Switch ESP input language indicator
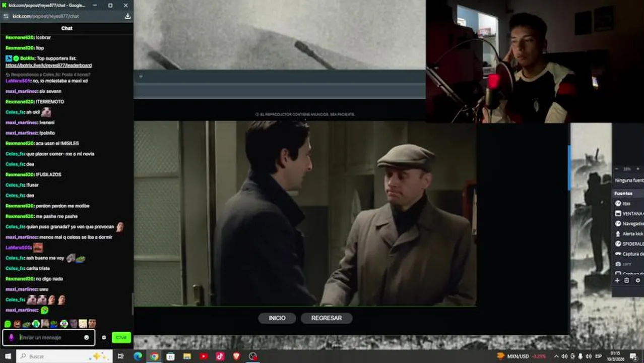Screen dimensions: 644x363 (599, 356)
